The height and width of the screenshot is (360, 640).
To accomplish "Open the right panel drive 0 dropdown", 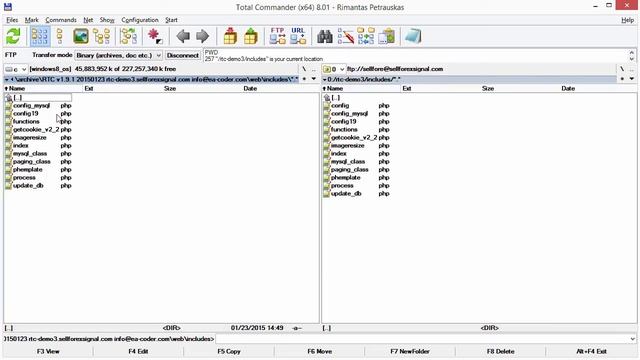I will pos(334,69).
